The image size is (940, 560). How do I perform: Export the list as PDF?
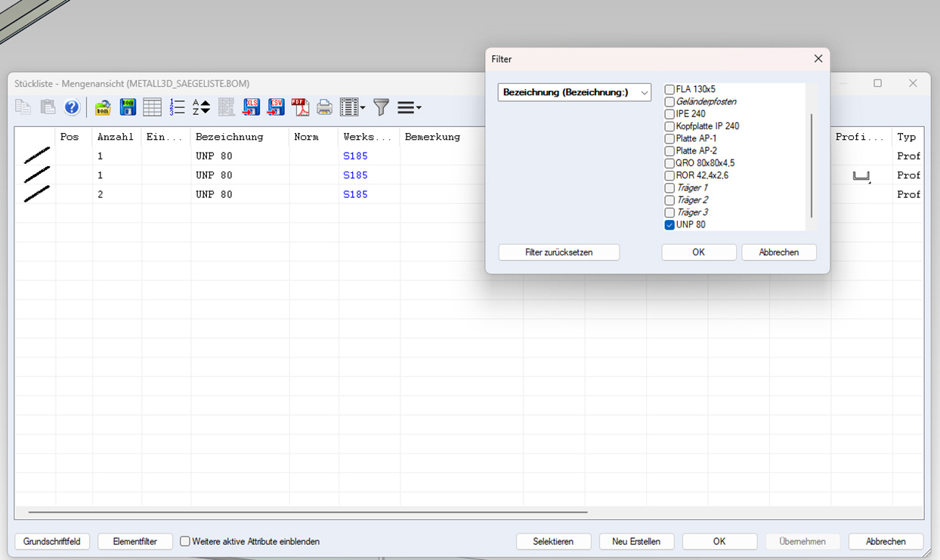300,107
